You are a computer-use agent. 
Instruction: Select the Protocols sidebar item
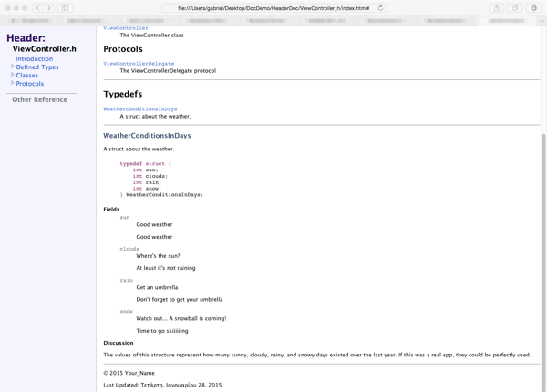click(30, 83)
